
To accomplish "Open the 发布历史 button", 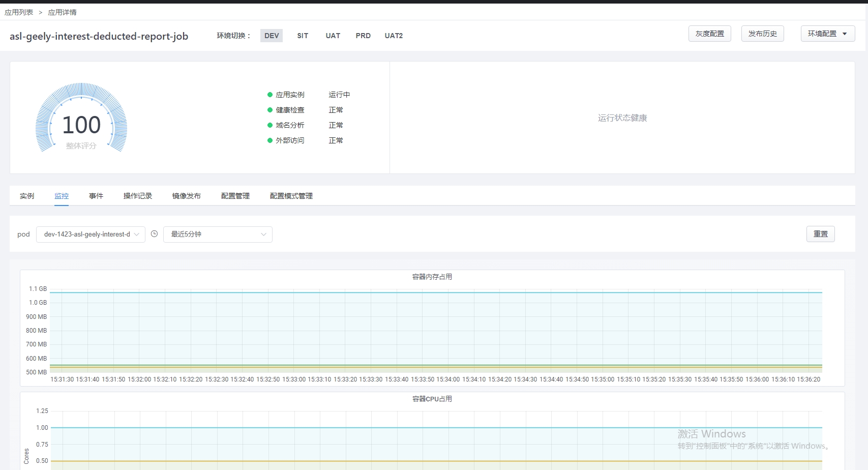I will [x=763, y=34].
